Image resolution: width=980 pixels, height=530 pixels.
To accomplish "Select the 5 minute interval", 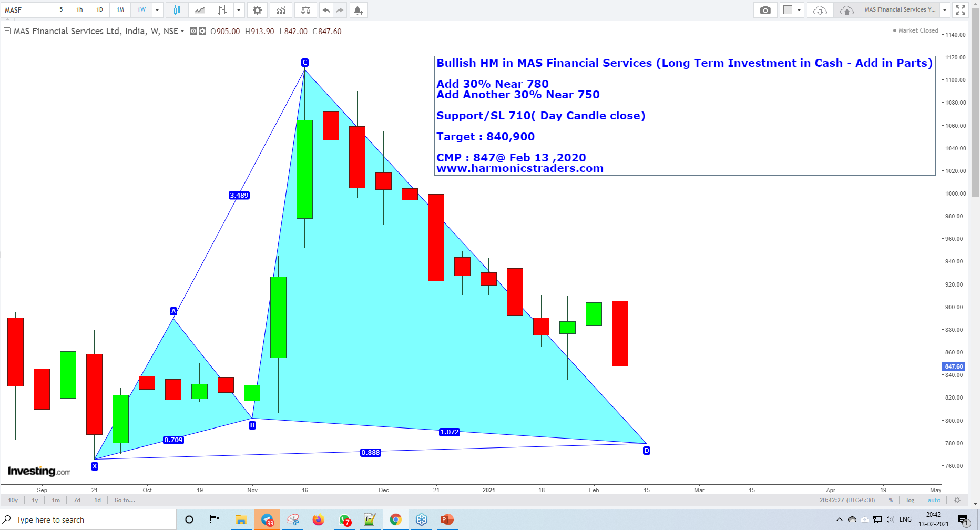I will 61,10.
